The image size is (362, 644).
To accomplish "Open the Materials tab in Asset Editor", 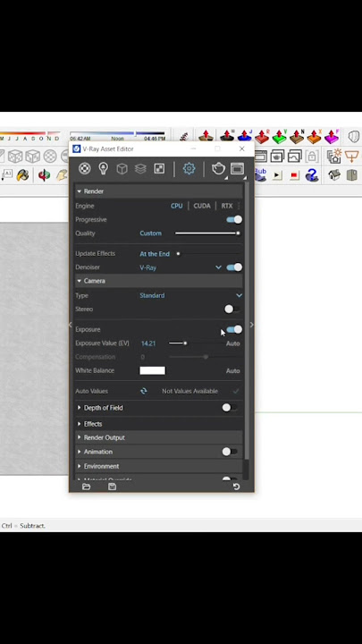I will pos(85,168).
